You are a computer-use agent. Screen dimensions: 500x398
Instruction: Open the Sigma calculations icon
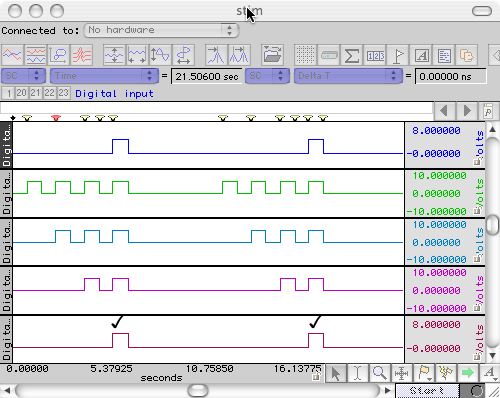pyautogui.click(x=352, y=55)
